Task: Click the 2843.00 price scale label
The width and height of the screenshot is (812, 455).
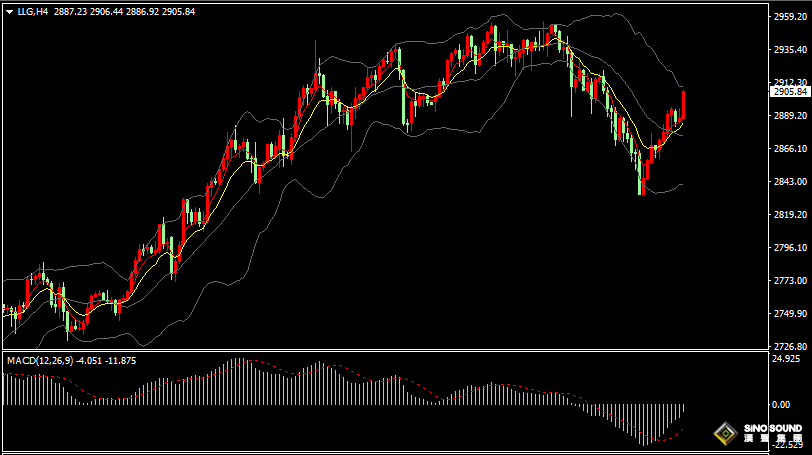Action: [x=789, y=182]
